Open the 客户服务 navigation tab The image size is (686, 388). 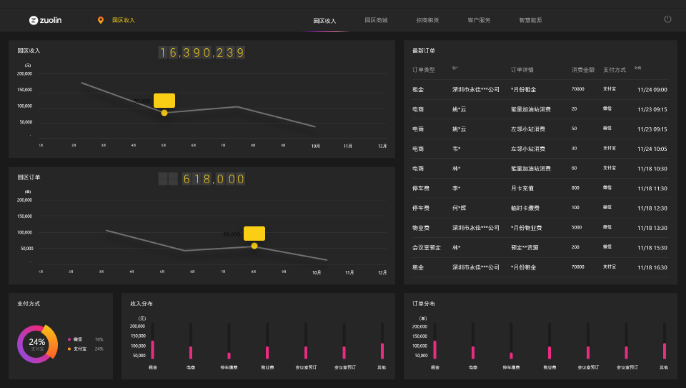coord(479,20)
